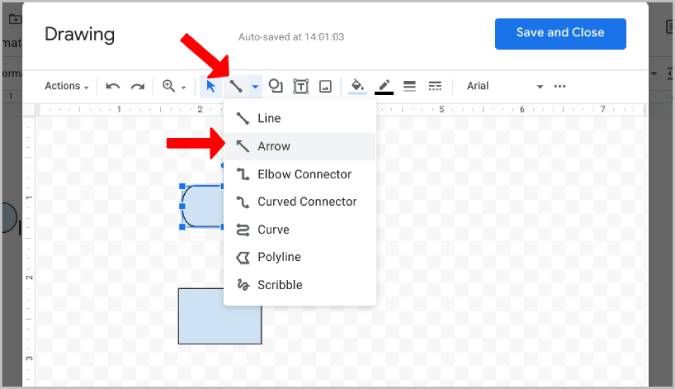Choose Scribble from the menu
This screenshot has height=389, width=675.
coord(300,285)
